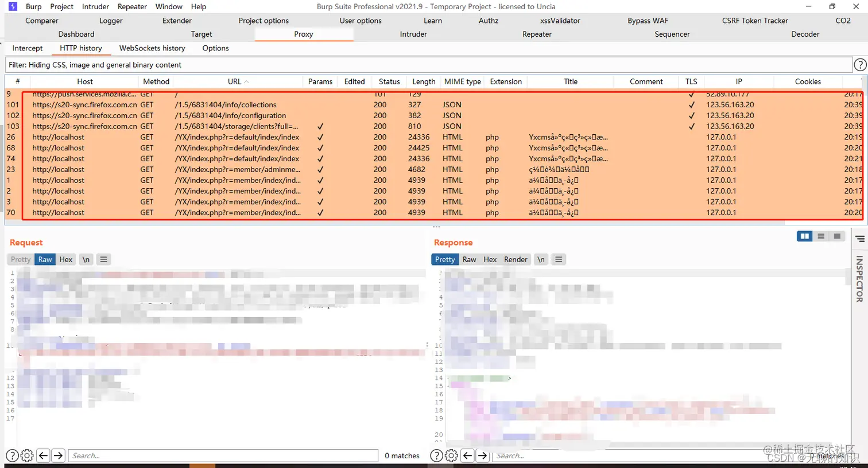Select history row 102 info/configuration
Image resolution: width=868 pixels, height=468 pixels.
434,115
